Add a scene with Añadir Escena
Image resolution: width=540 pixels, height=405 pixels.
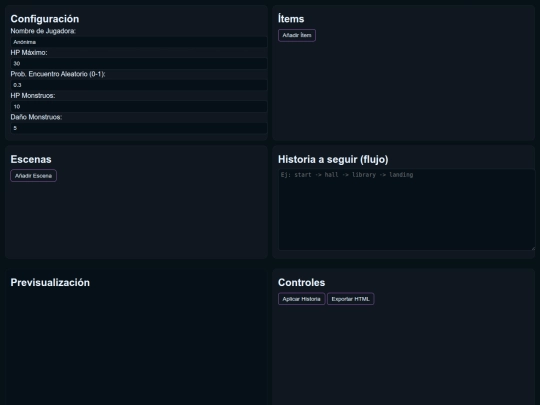33,176
